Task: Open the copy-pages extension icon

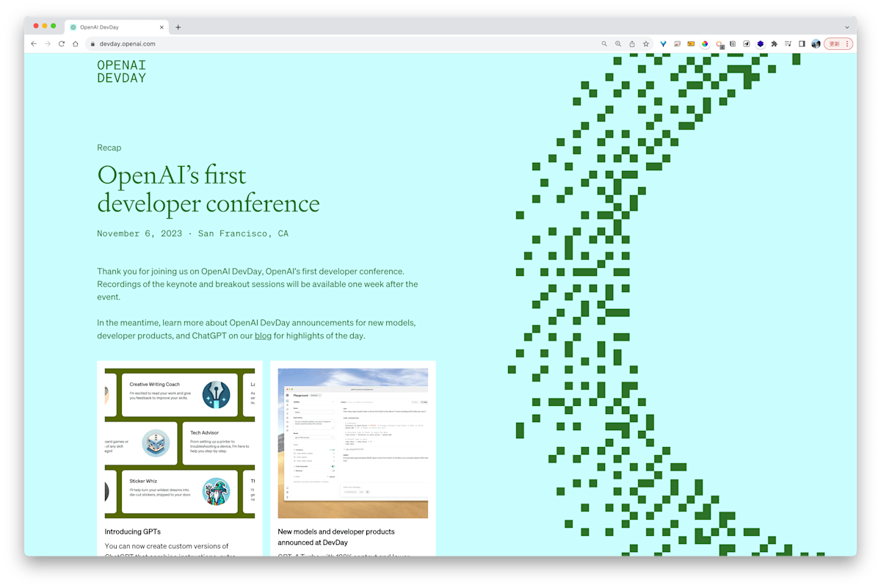Action: coord(733,44)
